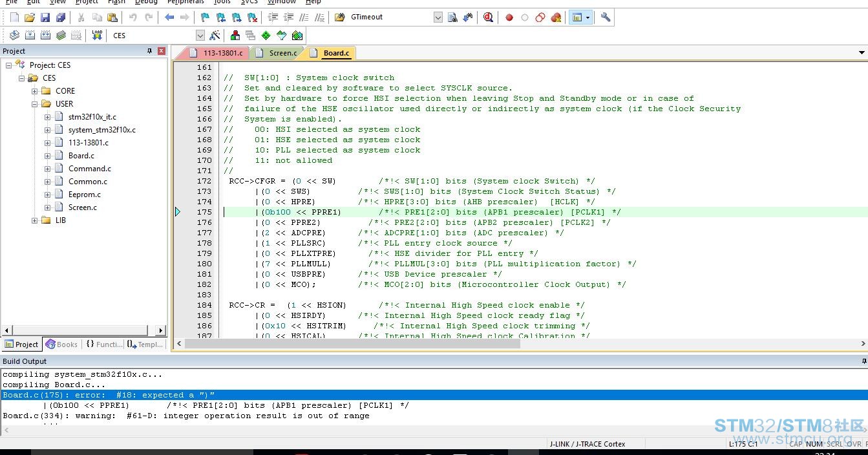
Task: Build the target files
Action: (30, 36)
